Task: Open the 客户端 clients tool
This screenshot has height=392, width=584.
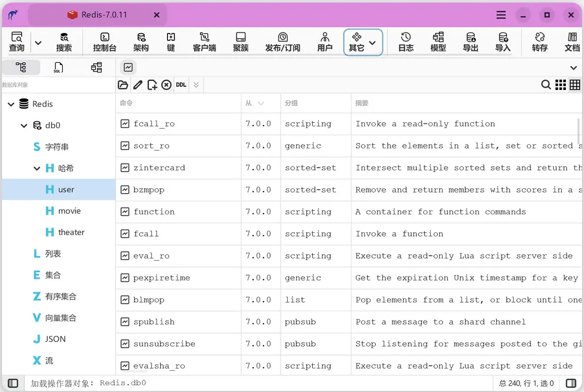Action: tap(204, 41)
